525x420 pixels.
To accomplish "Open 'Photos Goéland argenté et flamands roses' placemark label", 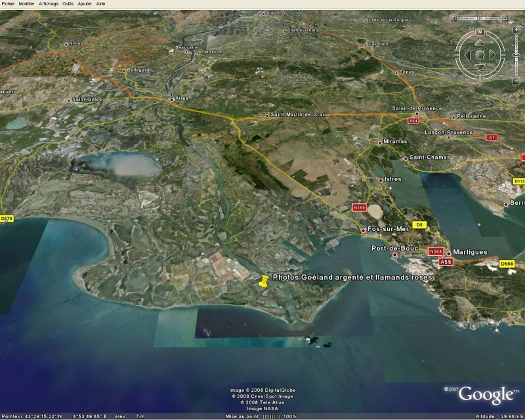I will pos(352,278).
